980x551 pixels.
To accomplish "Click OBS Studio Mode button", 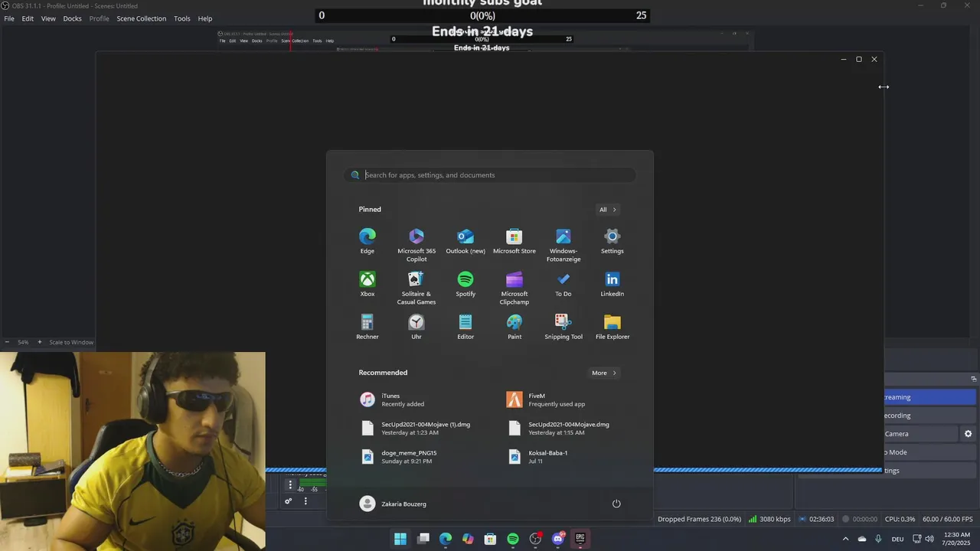I will coord(930,452).
